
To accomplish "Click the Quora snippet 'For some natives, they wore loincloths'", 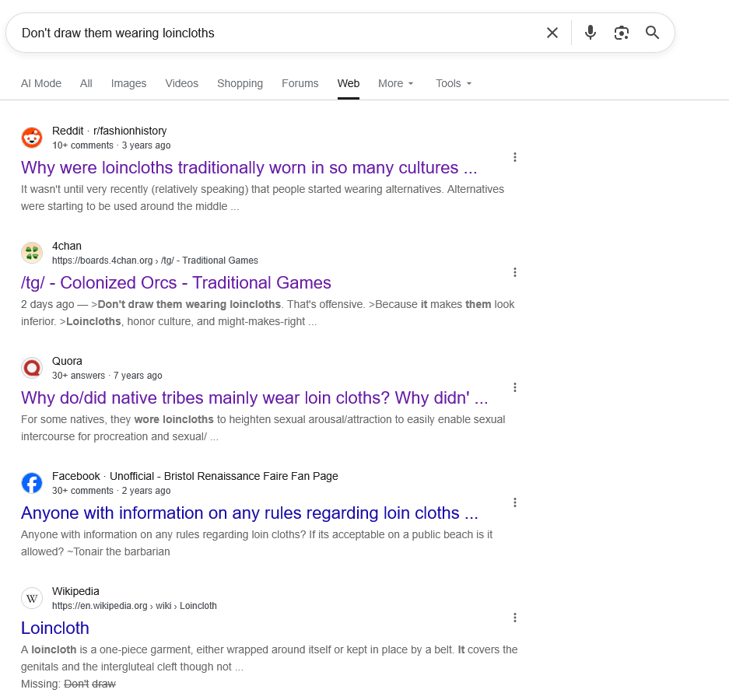I will point(263,428).
